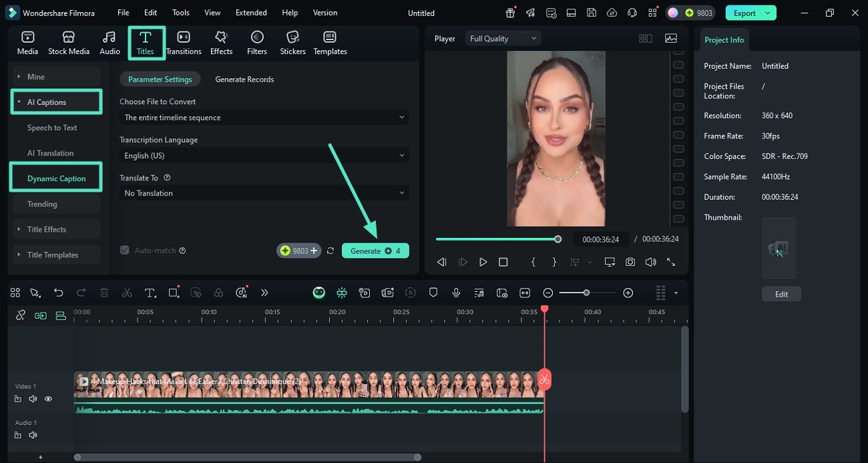Click the gift box icon in title bar
Viewport: 868px width, 463px height.
(x=510, y=13)
